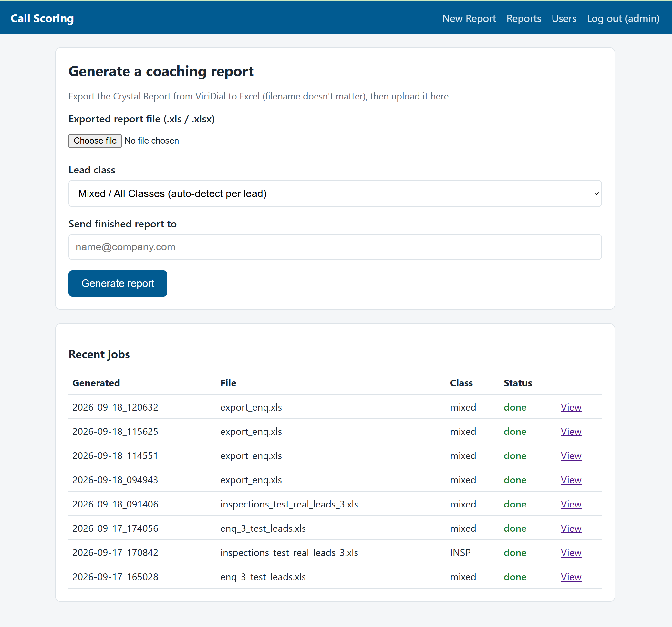Expand the Lead class dropdown
The height and width of the screenshot is (627, 672).
[x=335, y=193]
